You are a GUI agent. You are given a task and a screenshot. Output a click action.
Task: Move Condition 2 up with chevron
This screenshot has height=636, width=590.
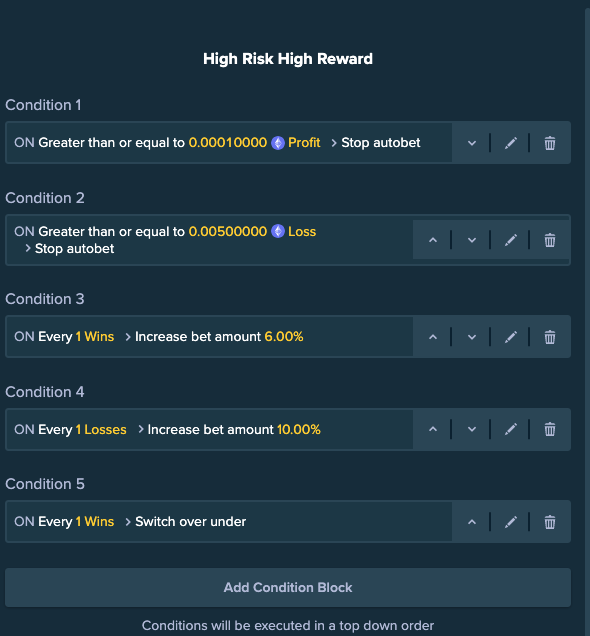point(433,240)
